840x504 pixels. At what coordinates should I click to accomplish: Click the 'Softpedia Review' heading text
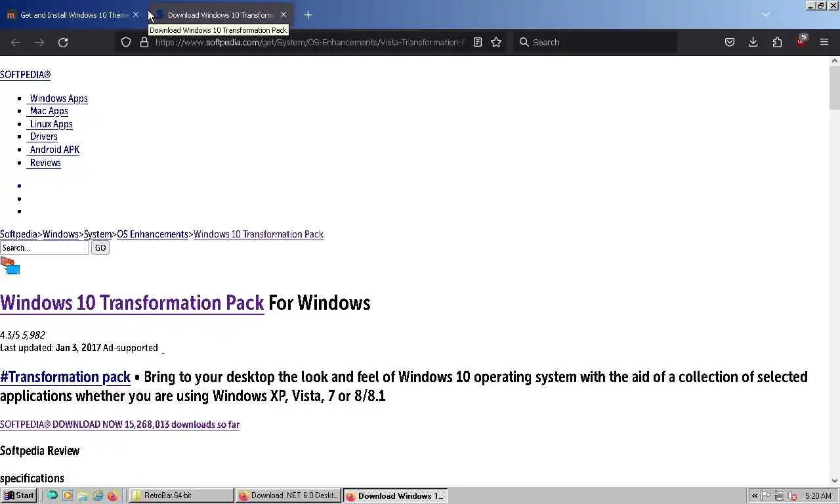[x=39, y=451]
